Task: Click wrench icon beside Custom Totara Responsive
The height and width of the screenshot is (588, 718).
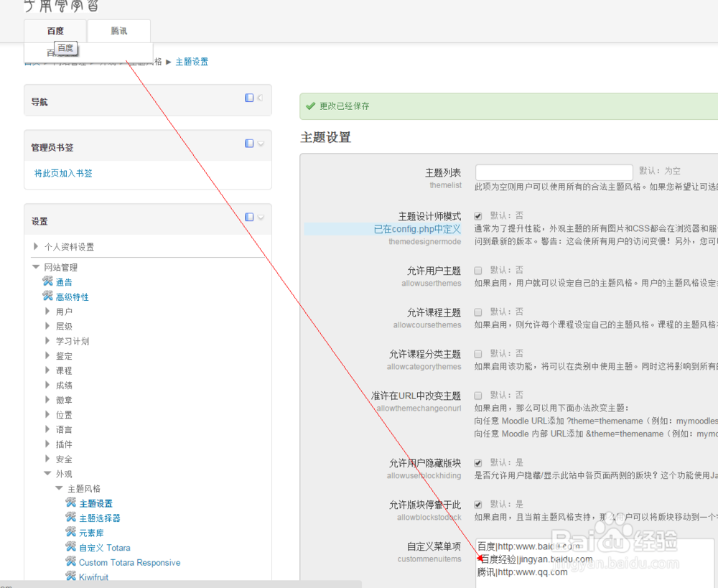Action: coord(71,561)
